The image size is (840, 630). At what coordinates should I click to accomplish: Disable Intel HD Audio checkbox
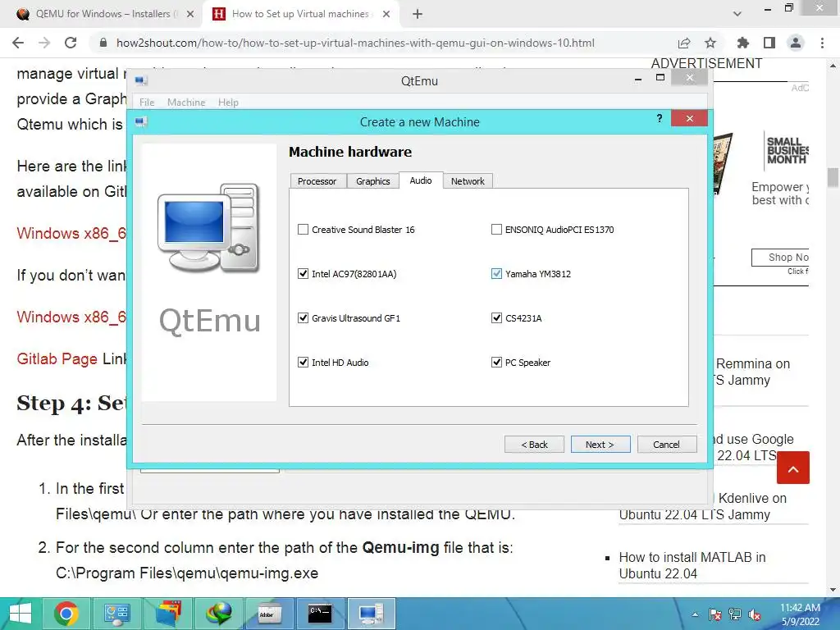point(304,363)
